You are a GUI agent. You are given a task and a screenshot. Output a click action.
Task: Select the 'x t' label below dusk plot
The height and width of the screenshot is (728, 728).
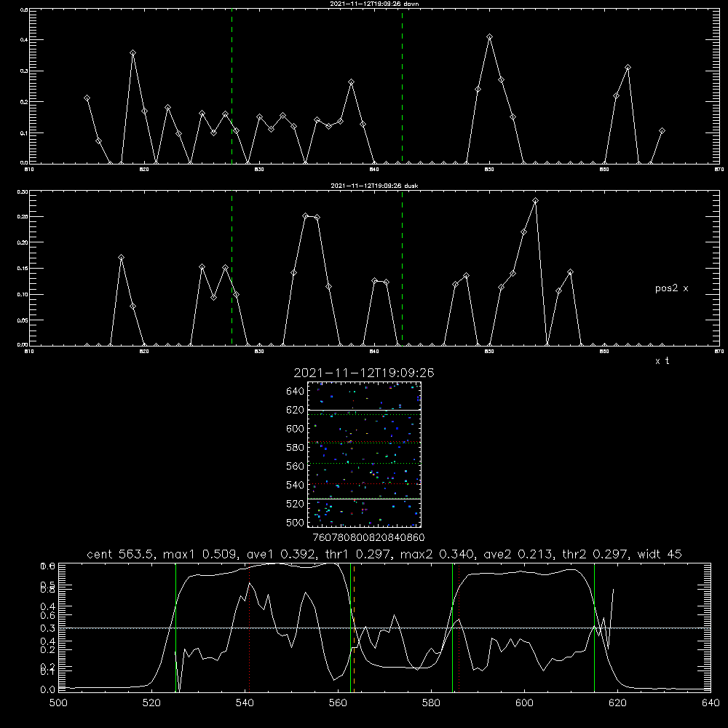[x=662, y=361]
